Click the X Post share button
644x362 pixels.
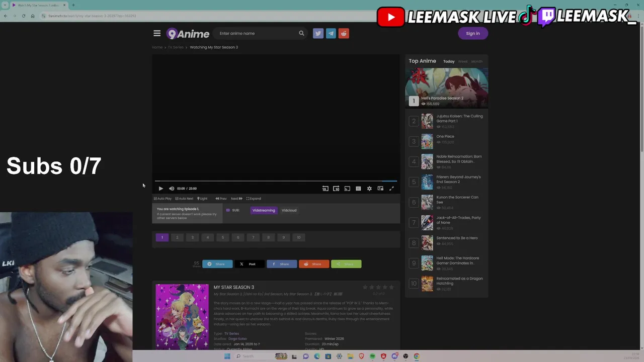250,264
